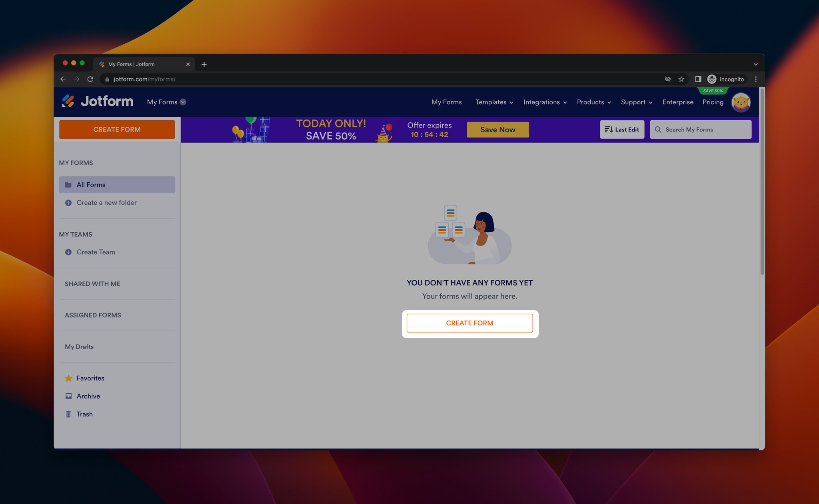Click the centered CREATE FORM link
This screenshot has height=504, width=819.
pyautogui.click(x=469, y=323)
